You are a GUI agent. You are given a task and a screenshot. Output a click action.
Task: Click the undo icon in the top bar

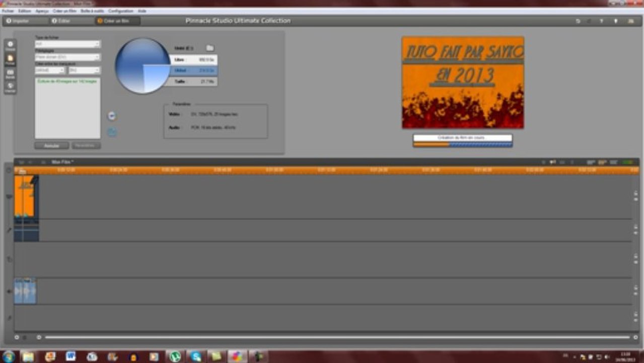(578, 21)
